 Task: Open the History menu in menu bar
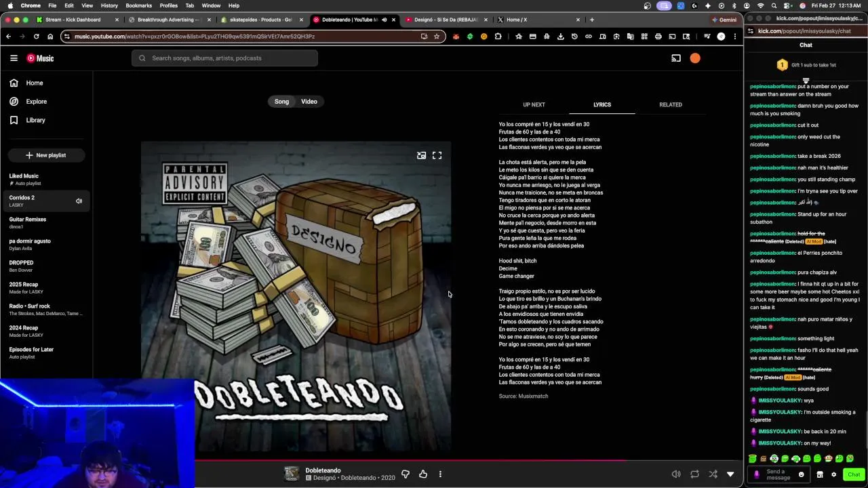click(109, 5)
